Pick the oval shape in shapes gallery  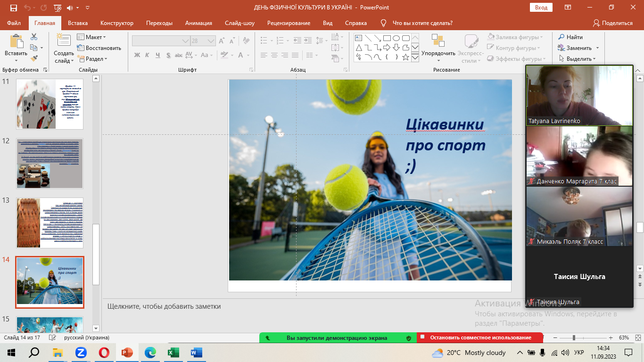(396, 38)
